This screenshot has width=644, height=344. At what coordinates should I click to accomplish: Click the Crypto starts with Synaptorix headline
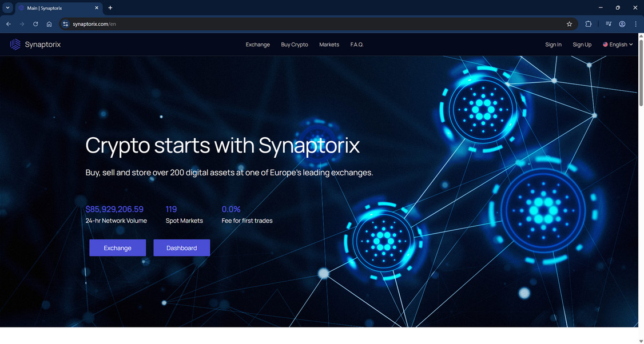(222, 145)
